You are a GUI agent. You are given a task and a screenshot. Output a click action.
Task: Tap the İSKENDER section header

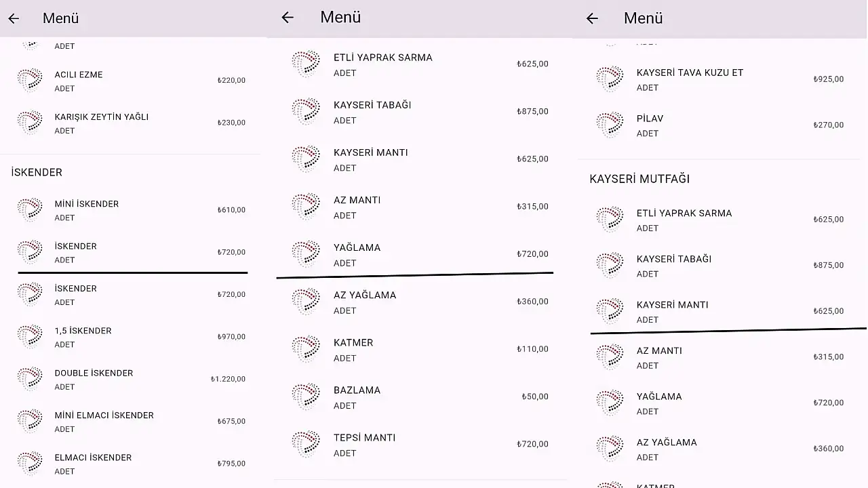pyautogui.click(x=37, y=172)
